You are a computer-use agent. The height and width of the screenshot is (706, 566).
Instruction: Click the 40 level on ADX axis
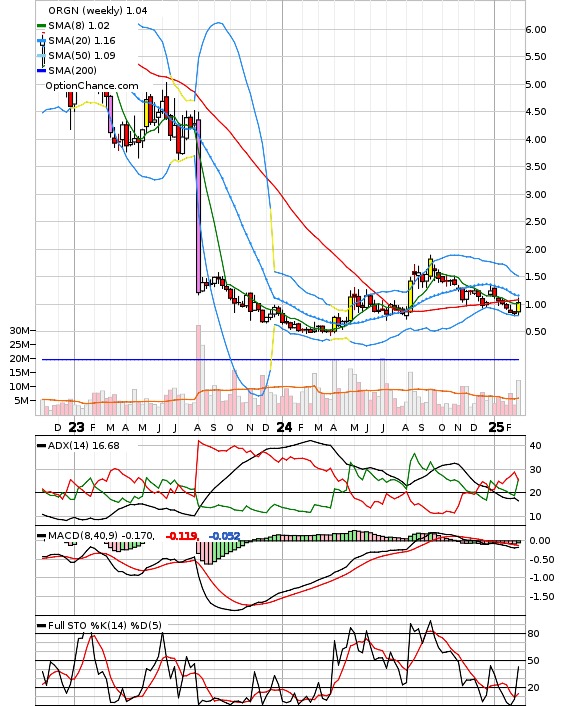pyautogui.click(x=535, y=446)
